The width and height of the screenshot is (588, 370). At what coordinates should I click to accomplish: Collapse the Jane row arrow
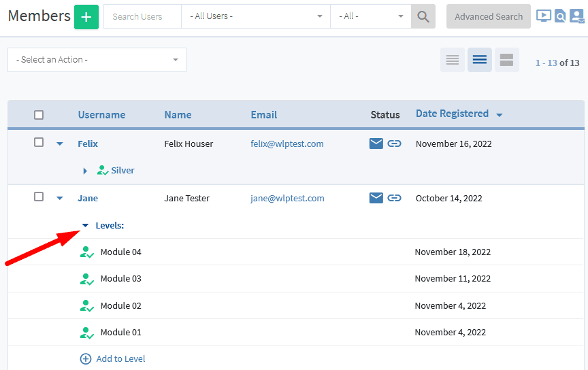click(x=60, y=199)
